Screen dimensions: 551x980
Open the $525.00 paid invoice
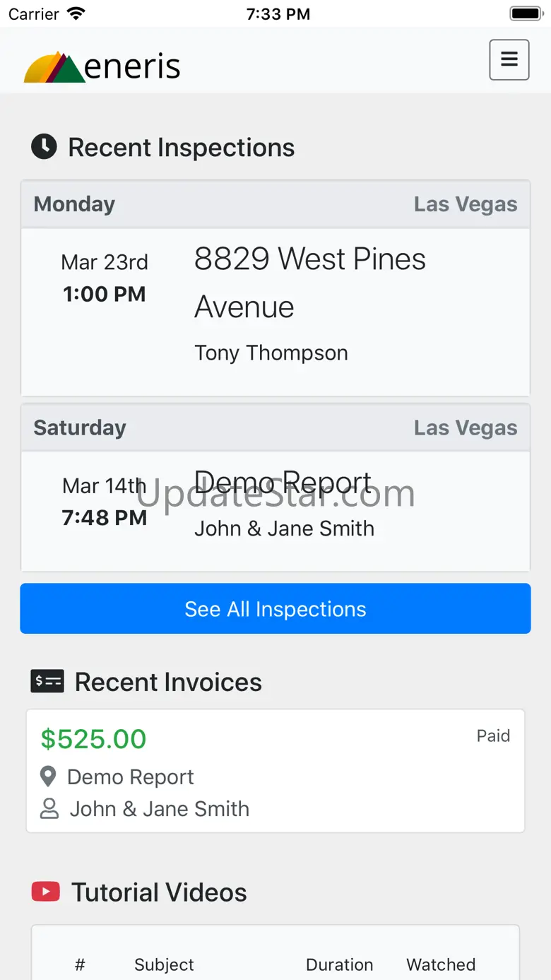pos(275,771)
